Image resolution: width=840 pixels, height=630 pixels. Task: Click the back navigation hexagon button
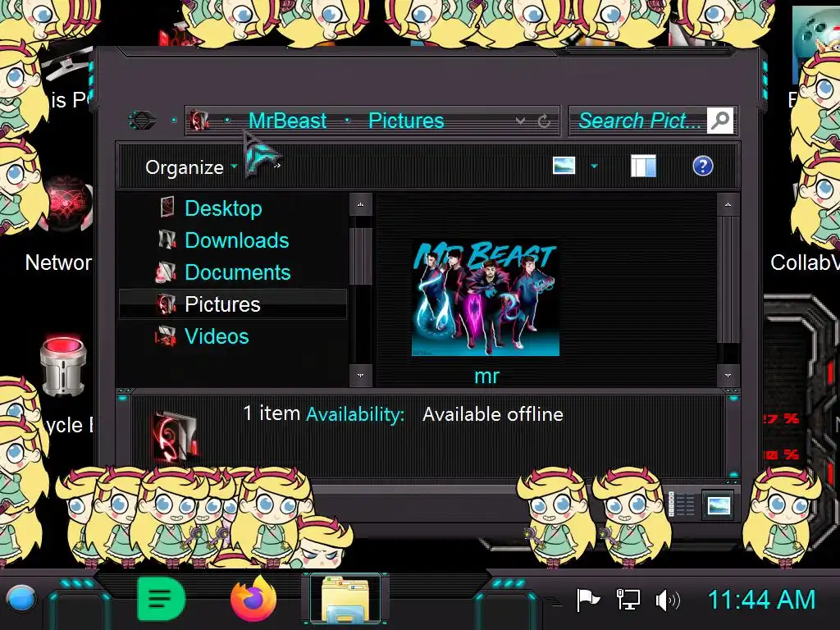coord(142,120)
